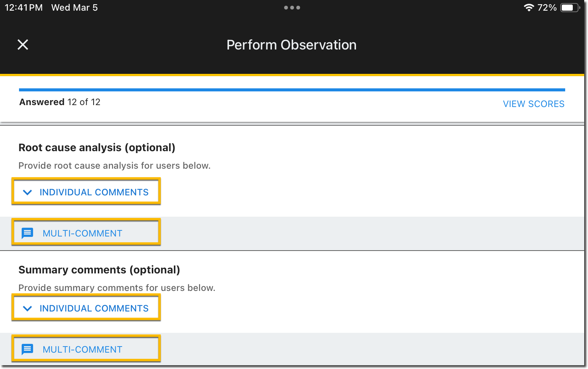Tap the 72% battery percentage text

547,8
